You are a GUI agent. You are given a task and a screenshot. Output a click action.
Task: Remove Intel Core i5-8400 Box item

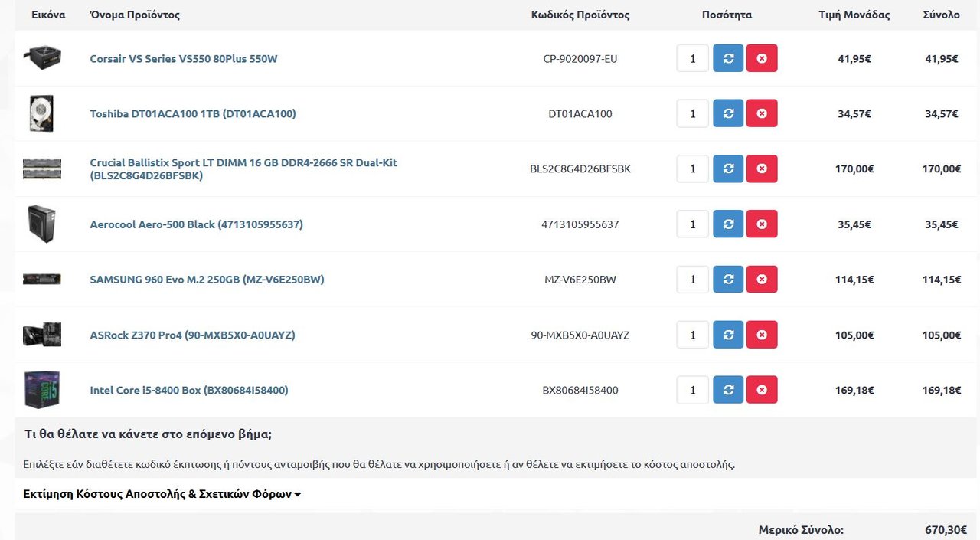click(x=762, y=390)
